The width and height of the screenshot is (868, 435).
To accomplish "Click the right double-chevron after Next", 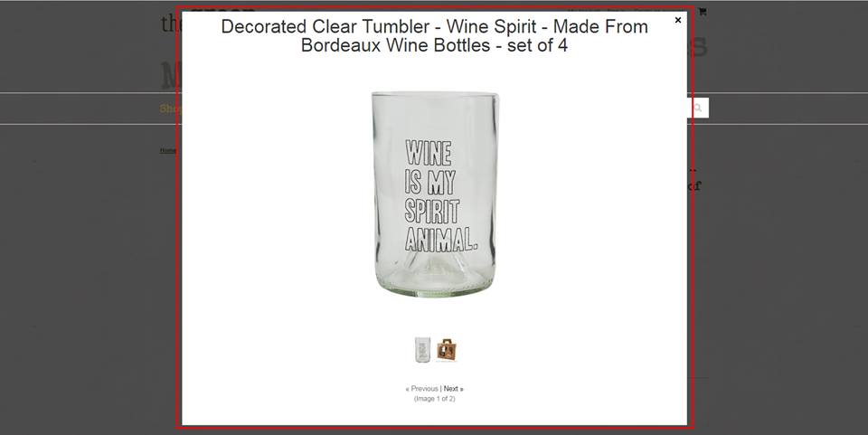I will (x=461, y=389).
